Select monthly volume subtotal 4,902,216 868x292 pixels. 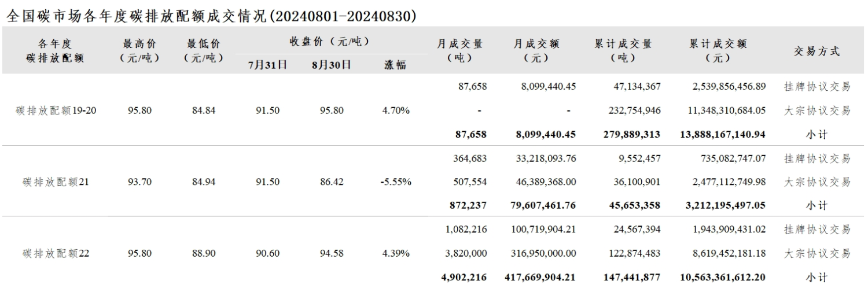coord(465,277)
